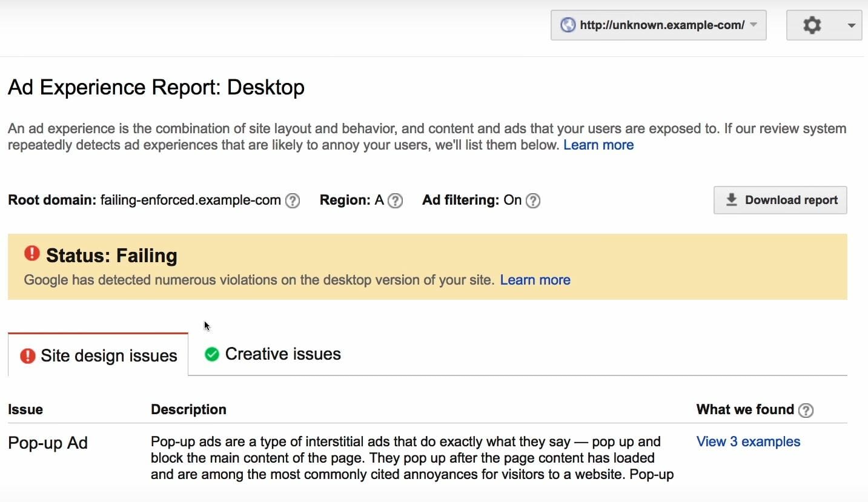The image size is (868, 502).
Task: Click the Description column header
Action: click(x=188, y=409)
